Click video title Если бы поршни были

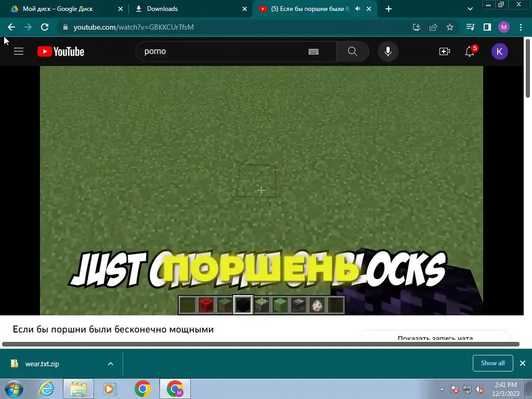113,329
